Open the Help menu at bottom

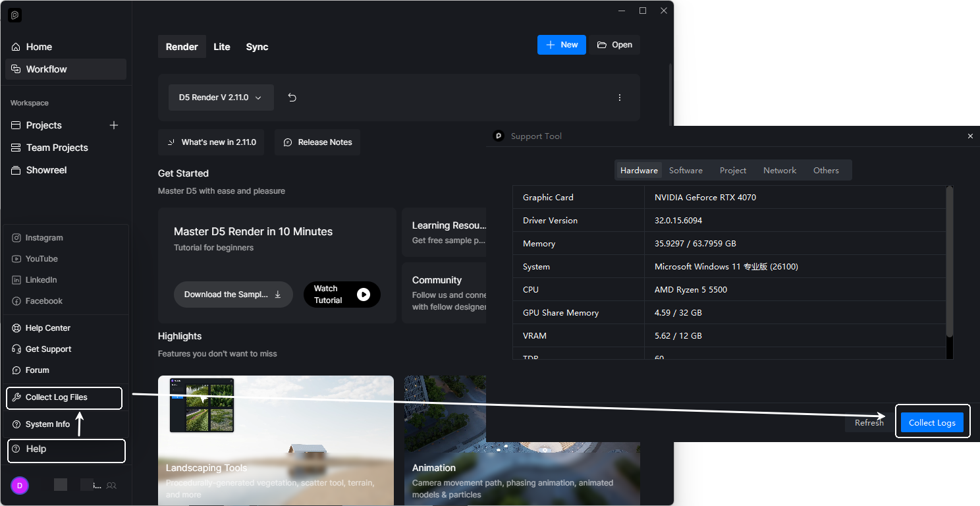[x=66, y=449]
